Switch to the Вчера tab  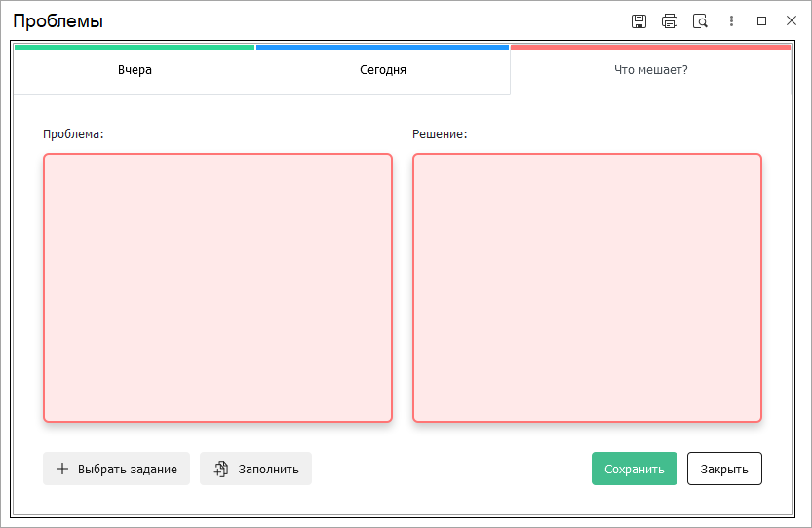(135, 70)
